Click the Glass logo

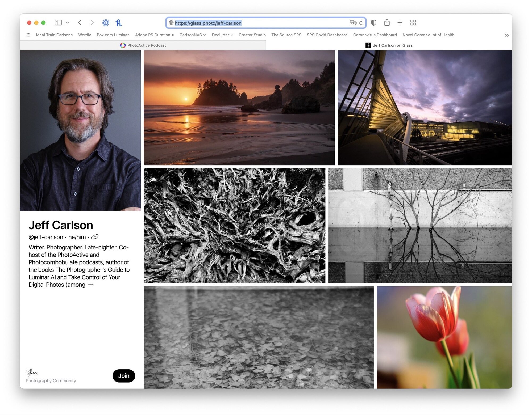point(32,372)
